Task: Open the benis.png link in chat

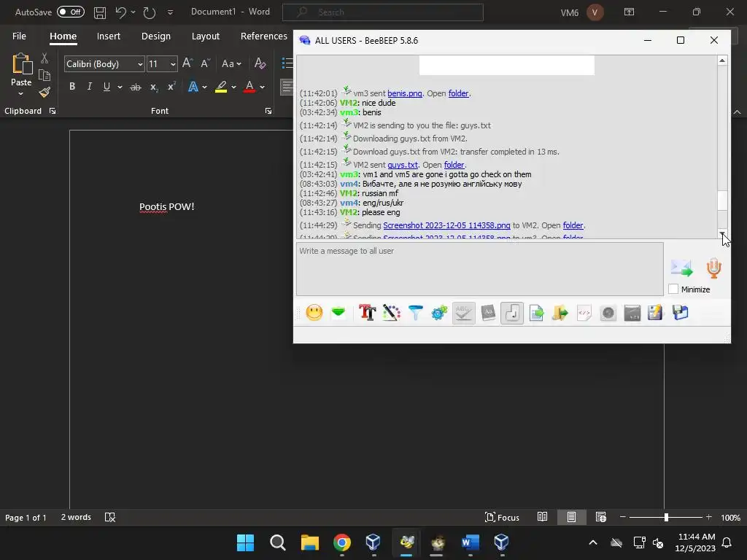Action: pos(404,93)
